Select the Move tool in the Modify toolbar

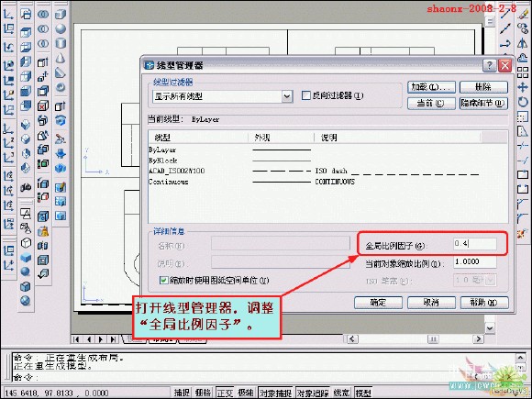point(523,87)
